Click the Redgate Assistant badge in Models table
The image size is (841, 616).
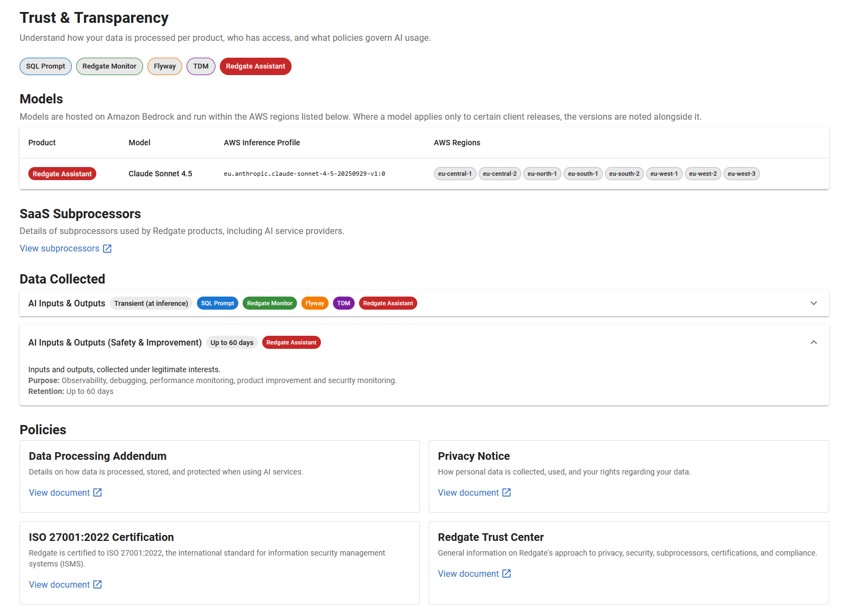click(62, 174)
